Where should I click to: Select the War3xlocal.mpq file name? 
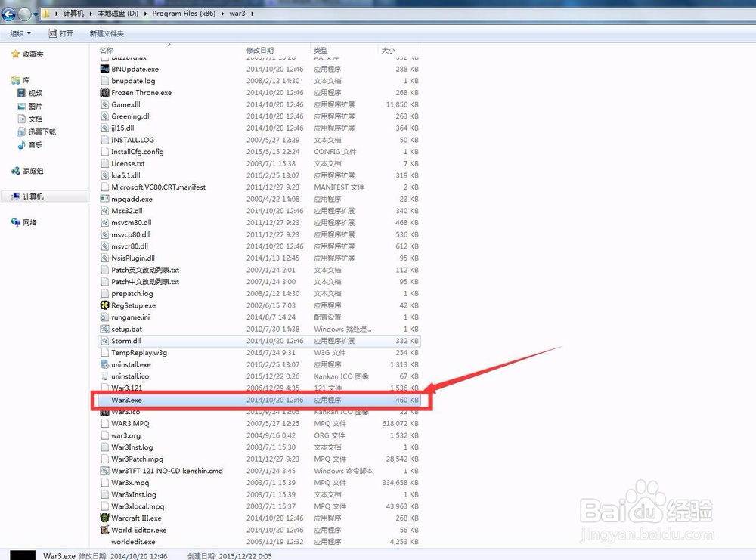click(138, 506)
